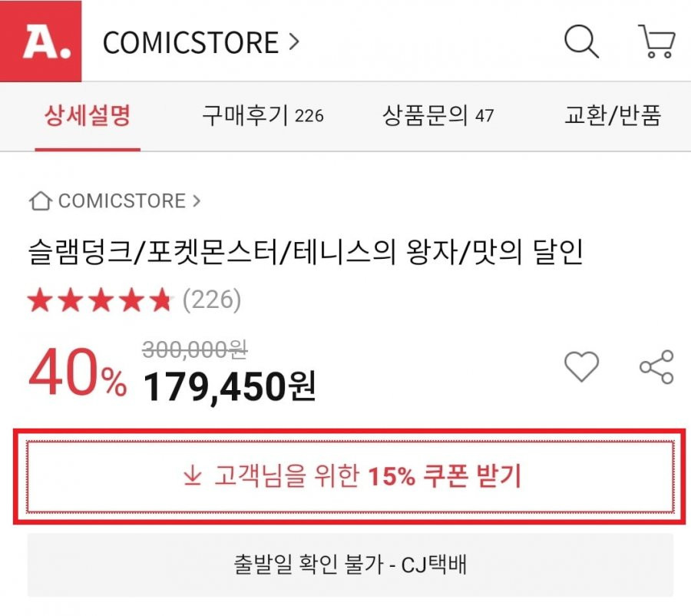The height and width of the screenshot is (616, 691).
Task: Switch to the 상세설명 tab
Action: point(88,115)
